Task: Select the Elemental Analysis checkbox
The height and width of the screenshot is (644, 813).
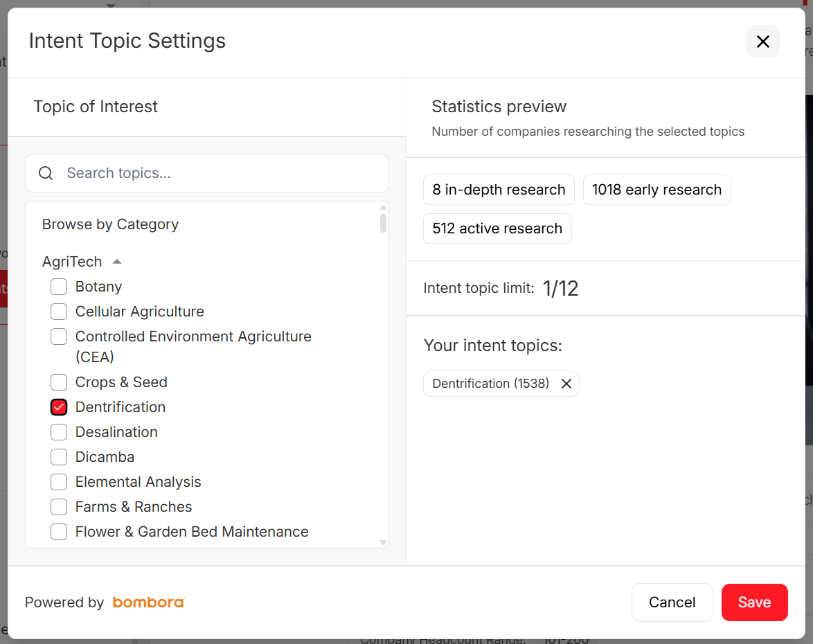Action: coord(59,482)
